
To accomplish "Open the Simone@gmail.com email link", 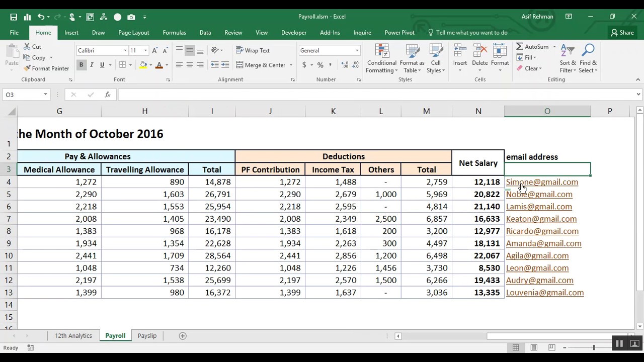I will pyautogui.click(x=542, y=182).
